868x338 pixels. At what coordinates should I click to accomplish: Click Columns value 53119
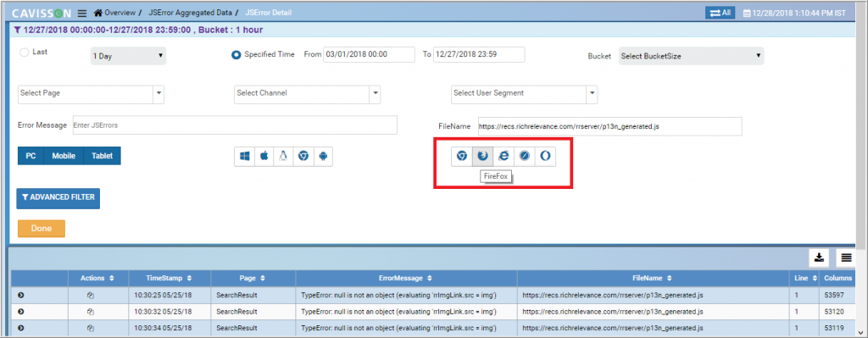tap(834, 328)
